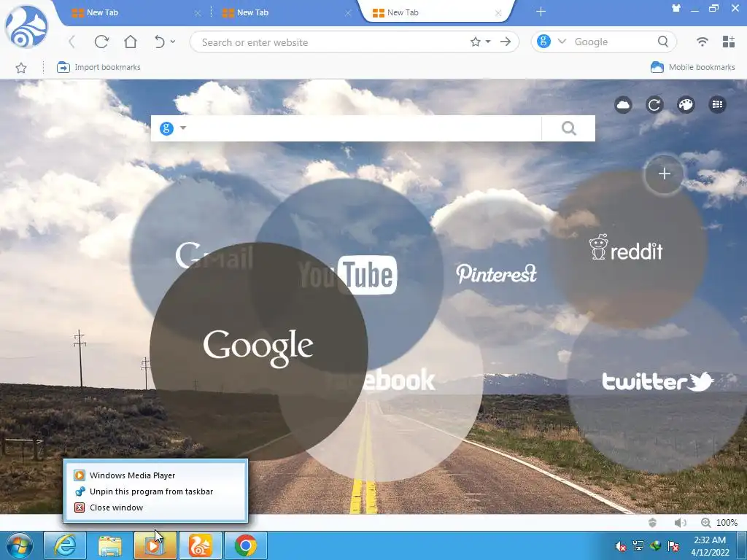Open the Google speed dial bubble
This screenshot has width=747, height=560.
(259, 351)
